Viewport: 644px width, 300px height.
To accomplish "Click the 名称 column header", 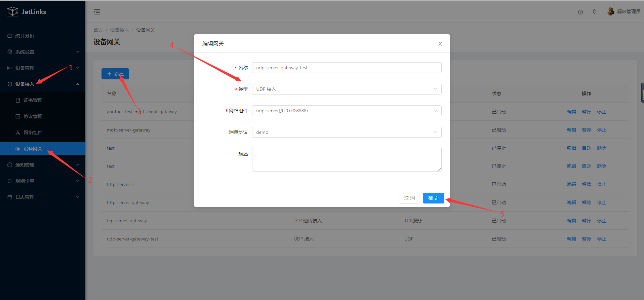I will point(112,93).
